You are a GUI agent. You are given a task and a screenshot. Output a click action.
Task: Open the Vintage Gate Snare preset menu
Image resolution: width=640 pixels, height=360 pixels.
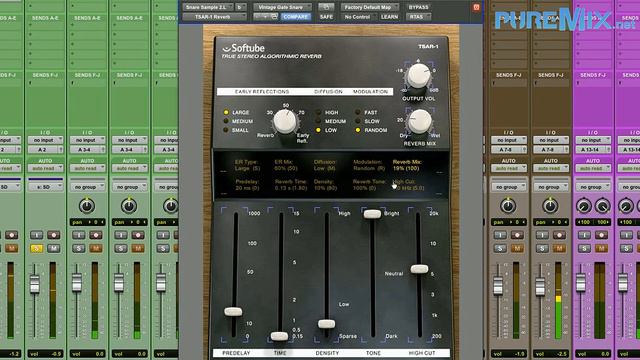point(282,7)
